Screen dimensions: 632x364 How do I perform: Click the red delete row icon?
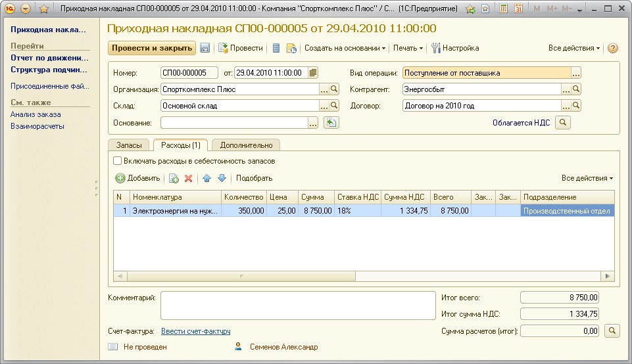(x=188, y=178)
